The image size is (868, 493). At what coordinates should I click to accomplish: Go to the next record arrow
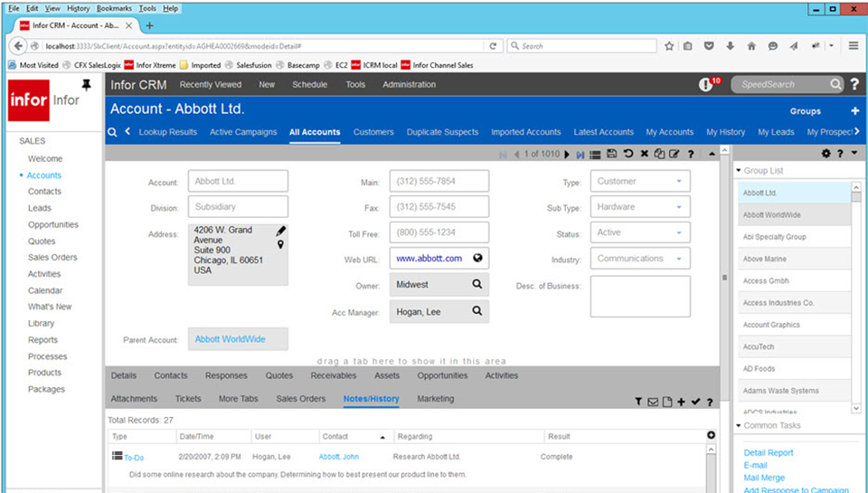pos(567,155)
